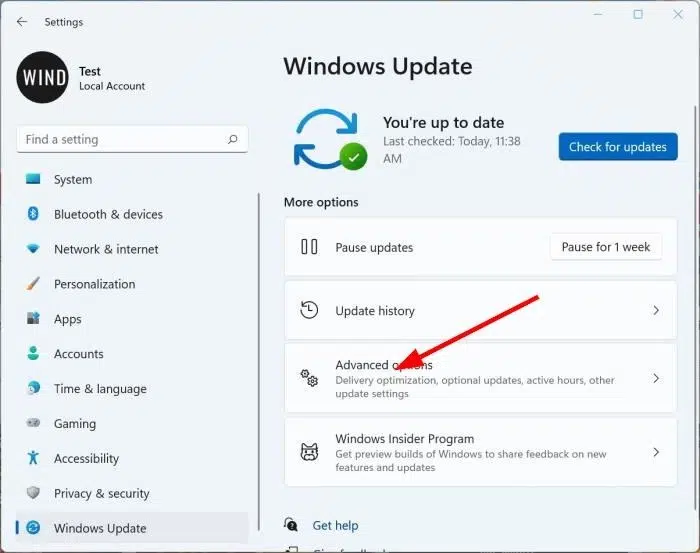Open System settings category
Viewport: 700px width, 553px height.
pyautogui.click(x=132, y=179)
